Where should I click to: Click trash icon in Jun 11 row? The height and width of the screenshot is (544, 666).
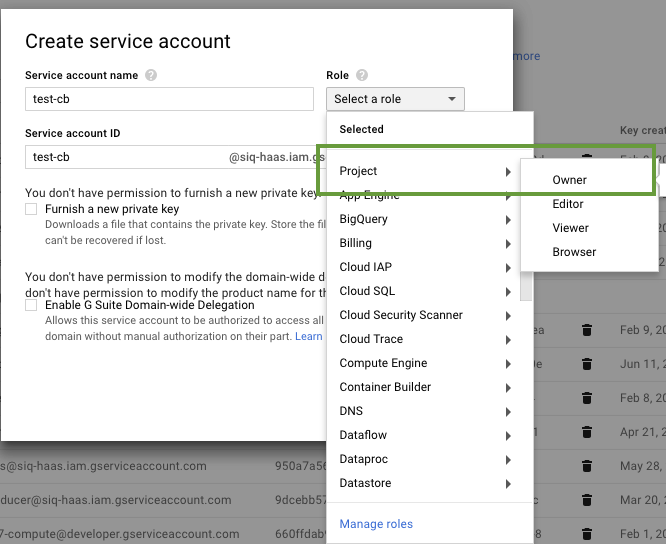pyautogui.click(x=587, y=364)
